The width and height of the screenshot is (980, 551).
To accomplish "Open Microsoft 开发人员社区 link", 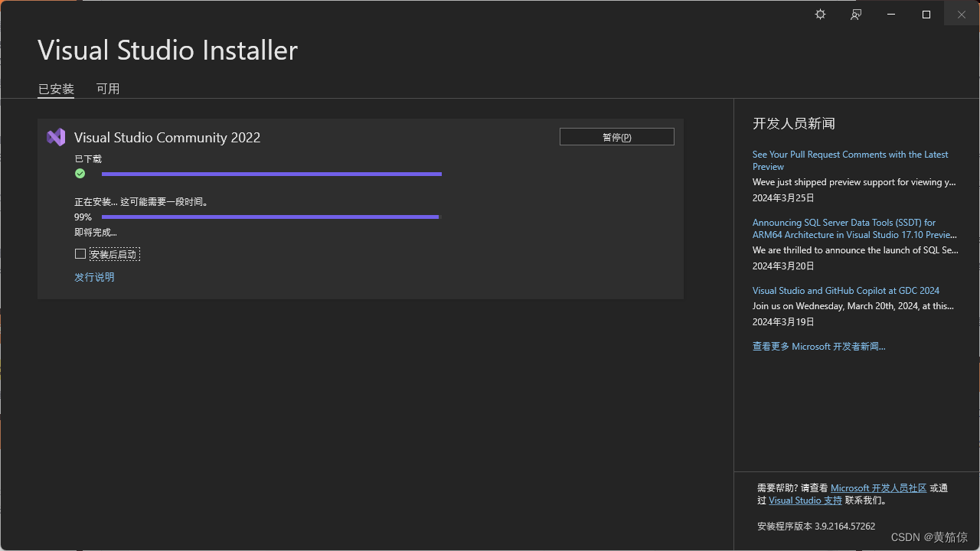I will point(879,488).
